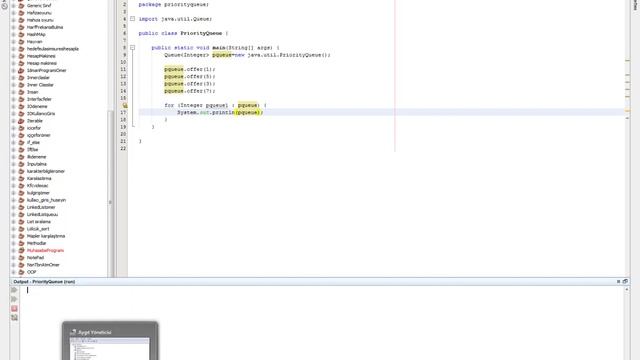Click the Re-run icon in Output toolbar
Image resolution: width=640 pixels, height=360 pixels.
14,290
